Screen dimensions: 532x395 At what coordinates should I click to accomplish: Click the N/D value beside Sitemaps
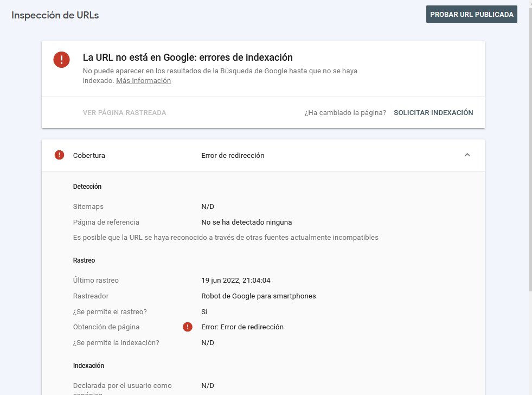(x=208, y=206)
